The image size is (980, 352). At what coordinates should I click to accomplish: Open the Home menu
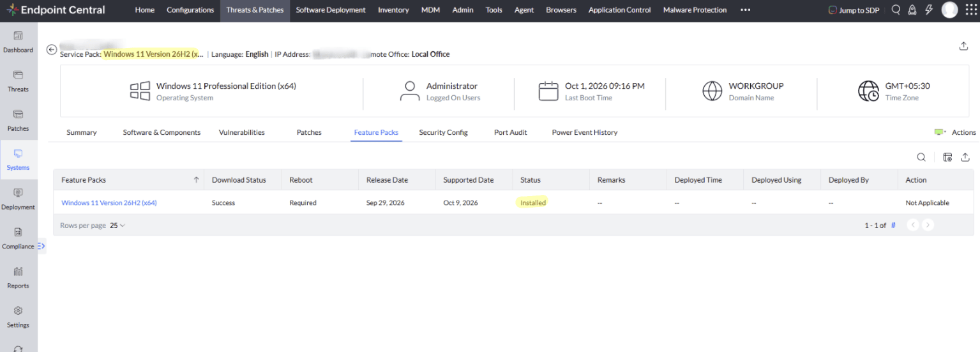(145, 10)
